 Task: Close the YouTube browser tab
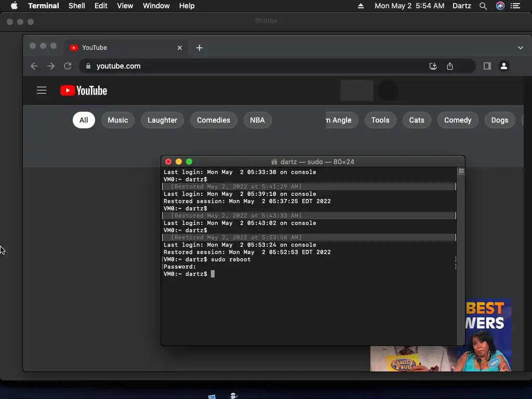[x=179, y=48]
